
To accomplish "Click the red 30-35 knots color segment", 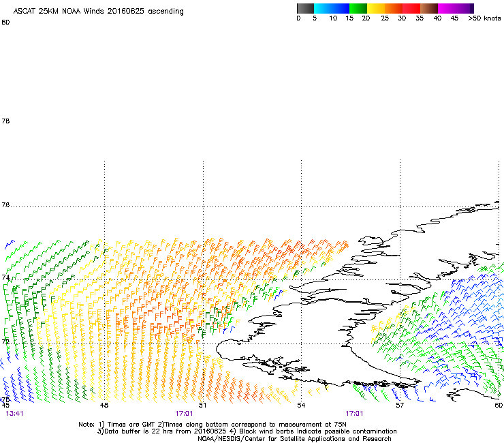I will [411, 8].
